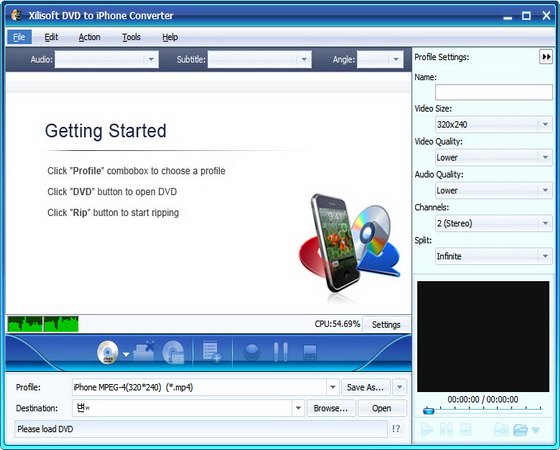Click the add profile list icon
The image size is (560, 450).
(x=212, y=352)
